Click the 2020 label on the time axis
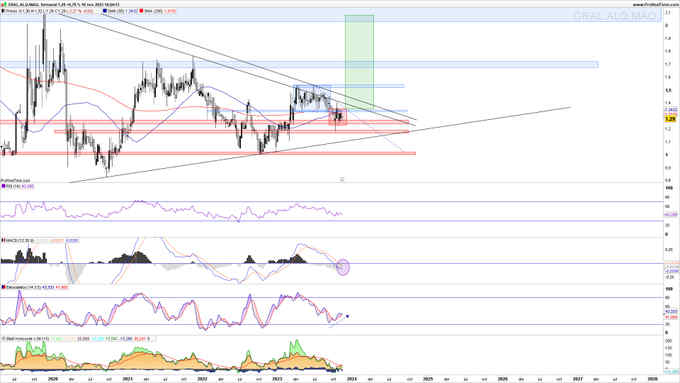Image resolution: width=680 pixels, height=383 pixels. click(53, 379)
